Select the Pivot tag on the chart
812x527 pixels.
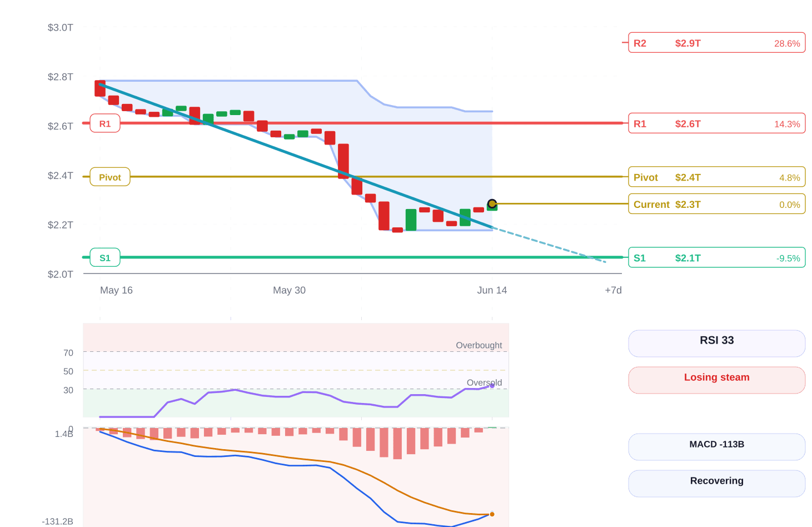pos(110,177)
